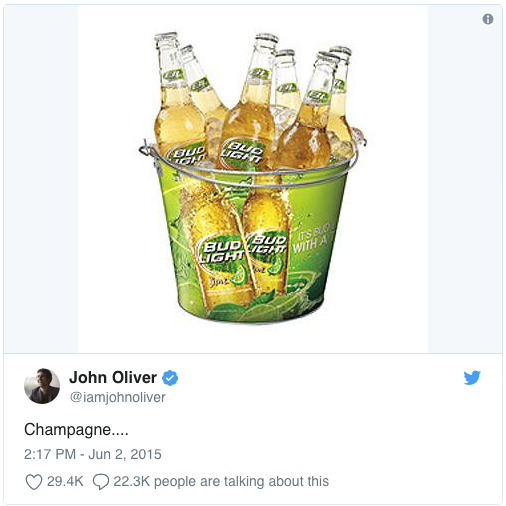Open the 2:17 PM - Jun 2, 2015 timestamp

pyautogui.click(x=93, y=454)
